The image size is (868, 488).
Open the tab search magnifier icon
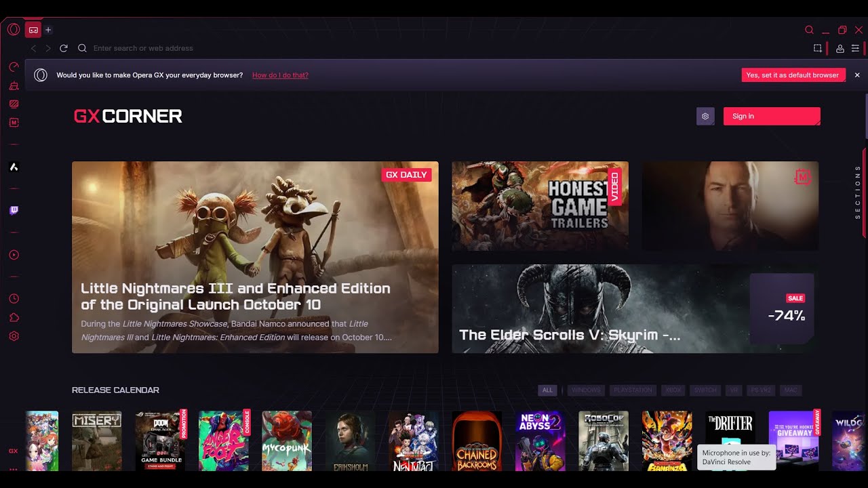click(809, 30)
